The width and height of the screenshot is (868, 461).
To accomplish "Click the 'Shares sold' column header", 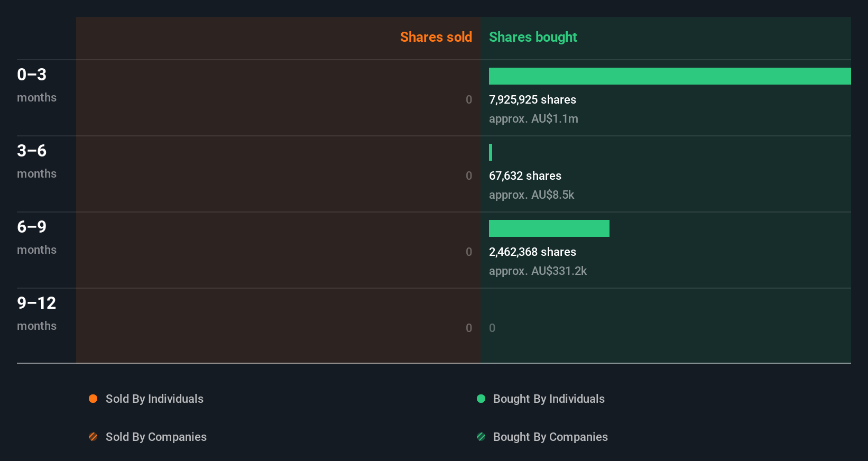I will coord(436,37).
